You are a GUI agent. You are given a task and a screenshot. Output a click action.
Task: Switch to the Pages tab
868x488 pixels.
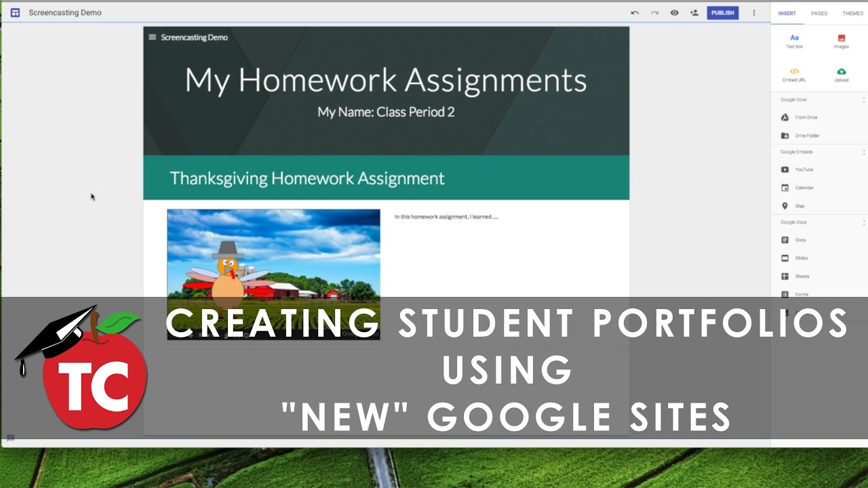pos(819,14)
